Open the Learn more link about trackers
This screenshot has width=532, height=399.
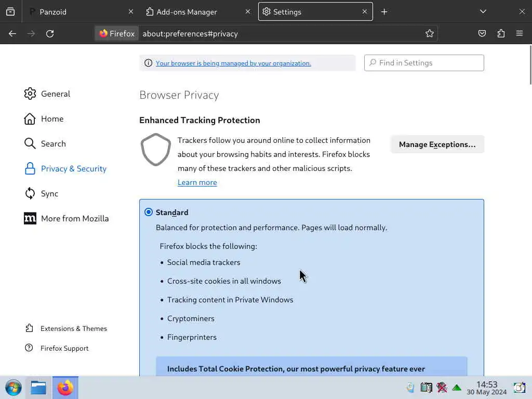pos(197,182)
